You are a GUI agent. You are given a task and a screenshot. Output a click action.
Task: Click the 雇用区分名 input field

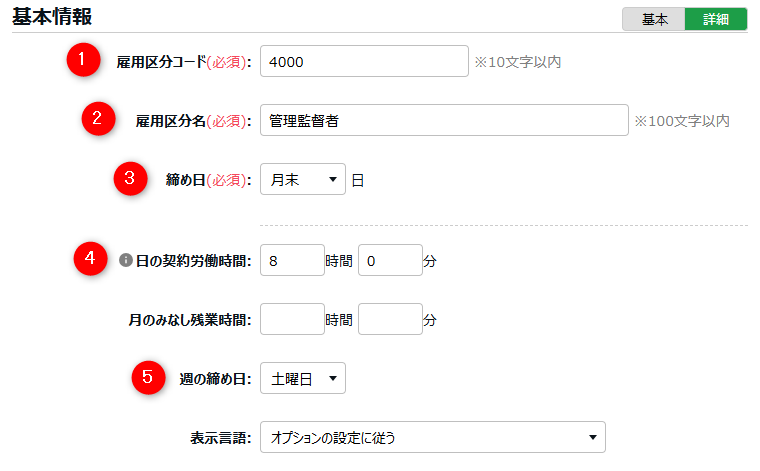[x=444, y=120]
